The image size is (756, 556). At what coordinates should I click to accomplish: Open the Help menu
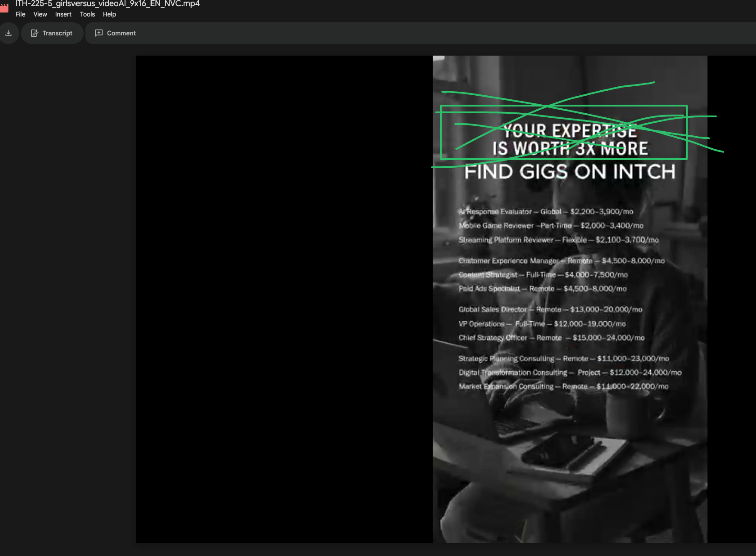tap(109, 14)
